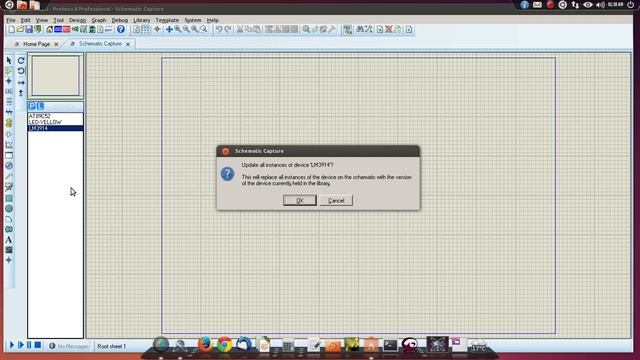The image size is (640, 360).
Task: Click the Stop simulation button
Action: point(38,345)
